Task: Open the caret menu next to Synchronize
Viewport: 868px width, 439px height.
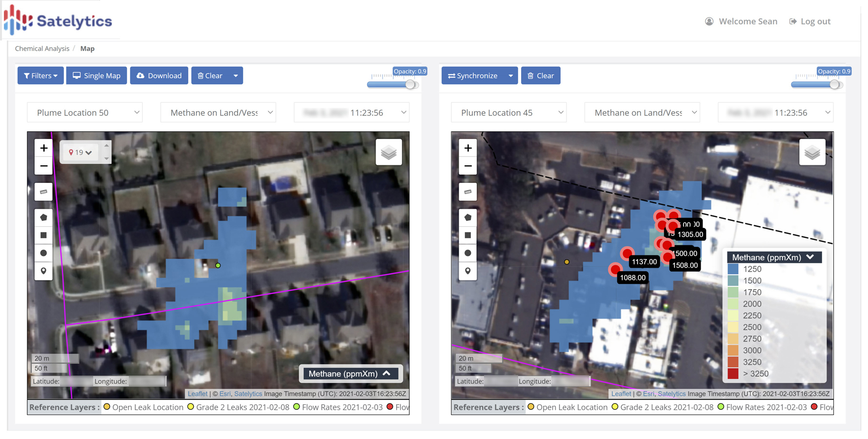Action: point(510,76)
